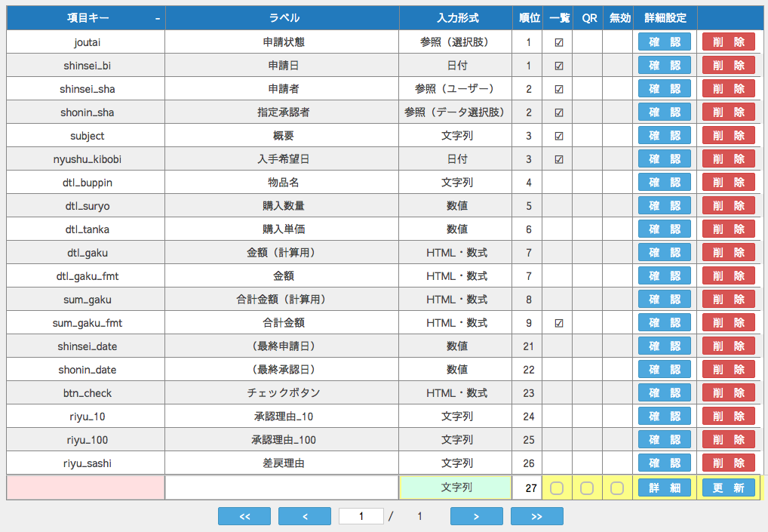The width and height of the screenshot is (768, 532).
Task: Check the 無効 box in new entry row
Action: [x=617, y=488]
